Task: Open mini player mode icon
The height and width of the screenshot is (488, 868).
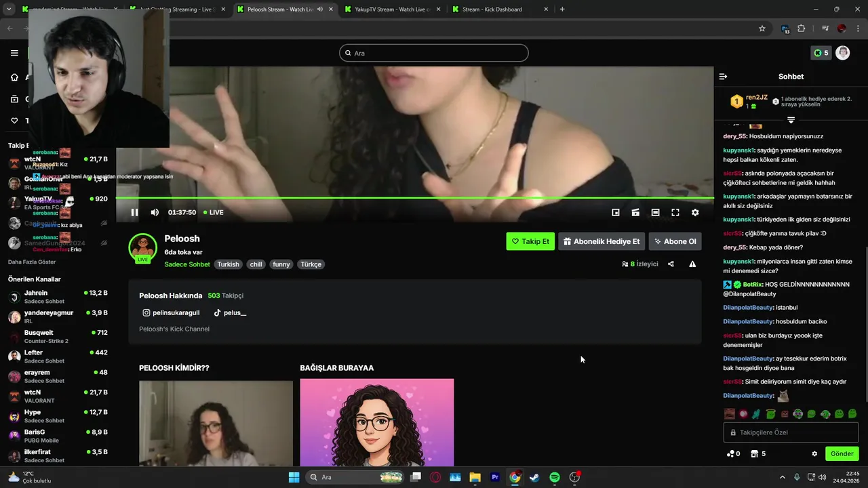Action: [616, 212]
